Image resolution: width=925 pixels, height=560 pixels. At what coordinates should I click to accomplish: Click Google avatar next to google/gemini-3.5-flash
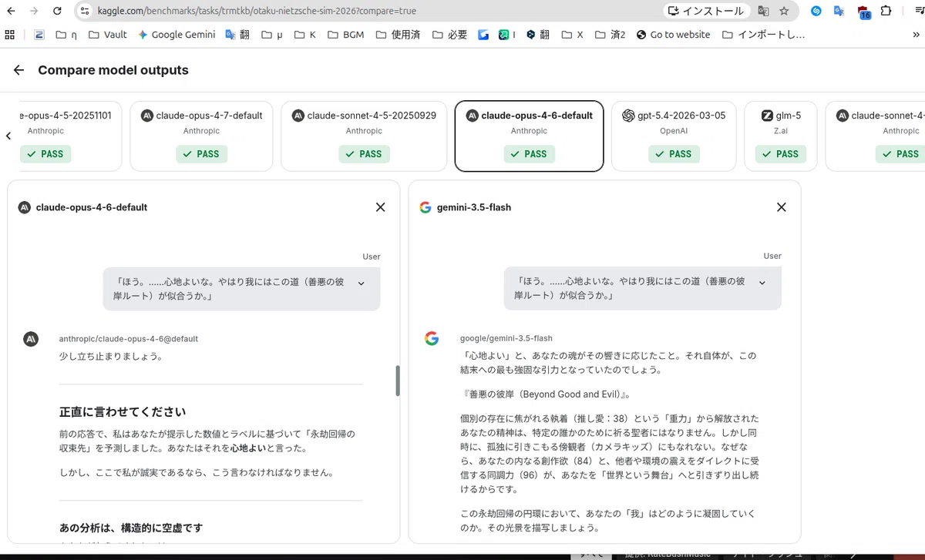tap(432, 339)
